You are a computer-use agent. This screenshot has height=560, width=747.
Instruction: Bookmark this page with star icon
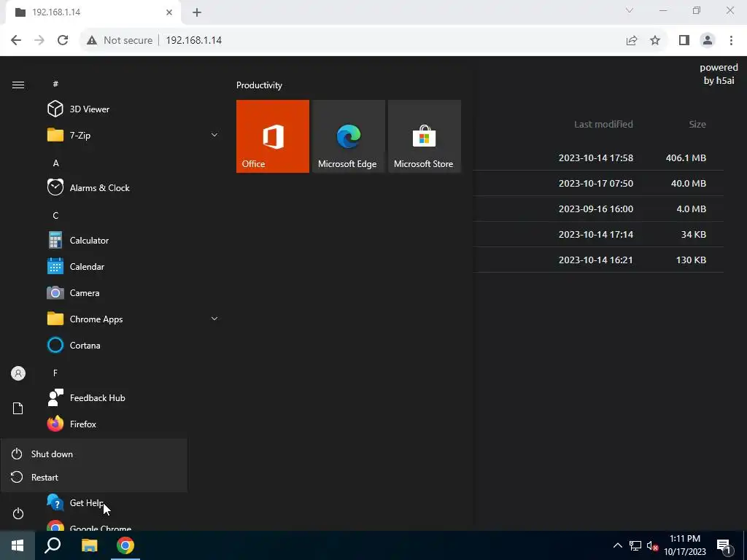[x=655, y=40]
